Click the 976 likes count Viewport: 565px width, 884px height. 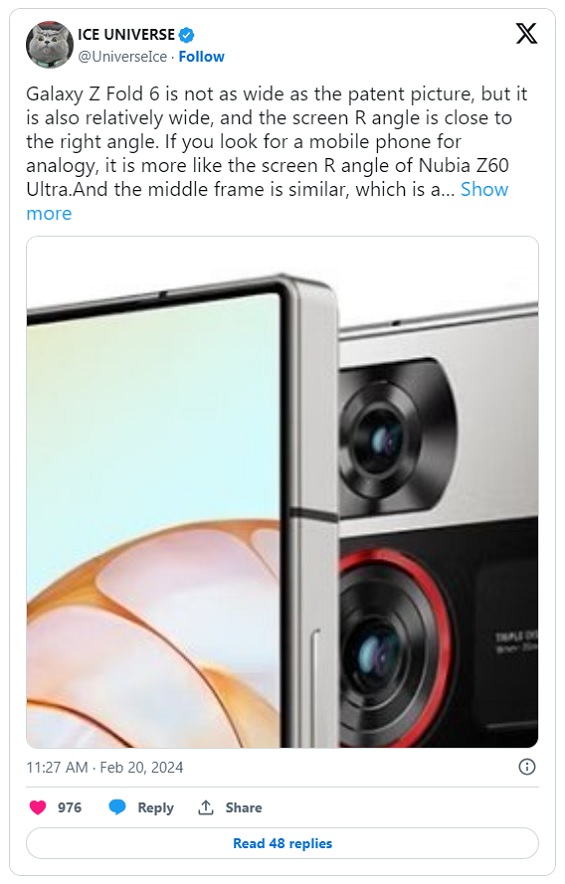point(70,807)
